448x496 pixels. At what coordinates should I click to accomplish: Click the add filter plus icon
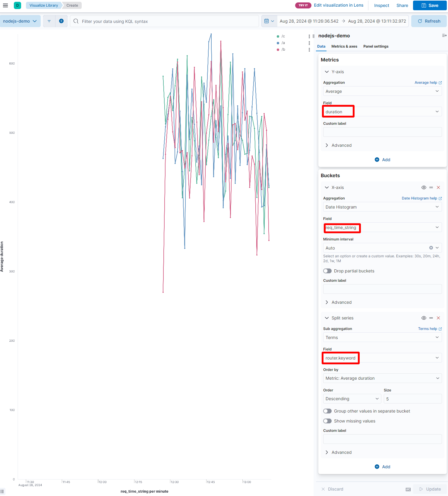tap(61, 21)
